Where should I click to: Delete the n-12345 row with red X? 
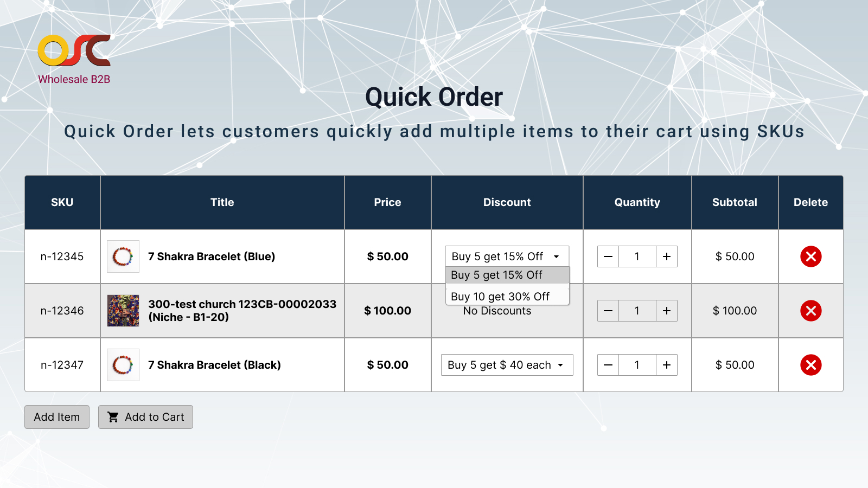tap(810, 256)
